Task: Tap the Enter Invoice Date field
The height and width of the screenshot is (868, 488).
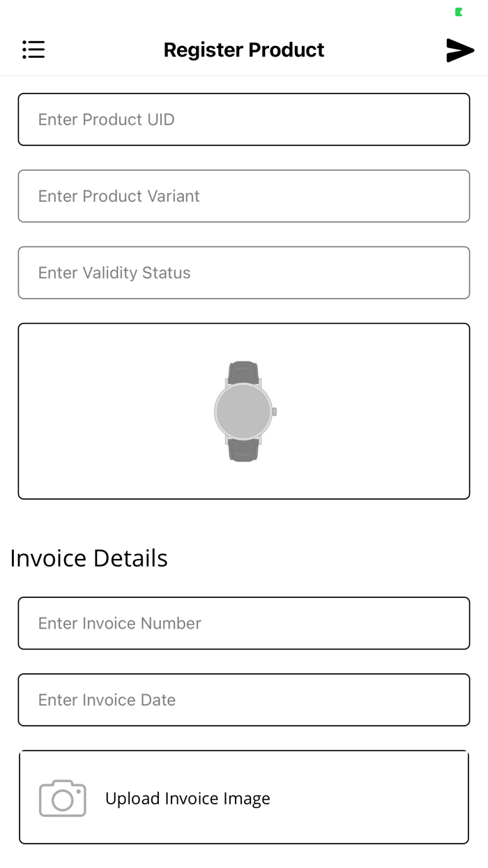Action: point(244,700)
